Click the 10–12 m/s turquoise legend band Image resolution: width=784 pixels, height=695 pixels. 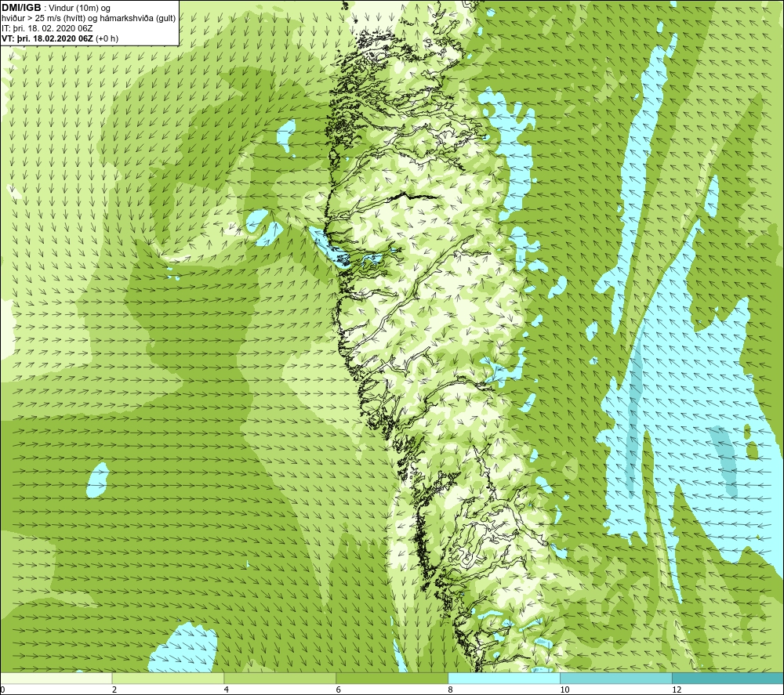point(616,678)
